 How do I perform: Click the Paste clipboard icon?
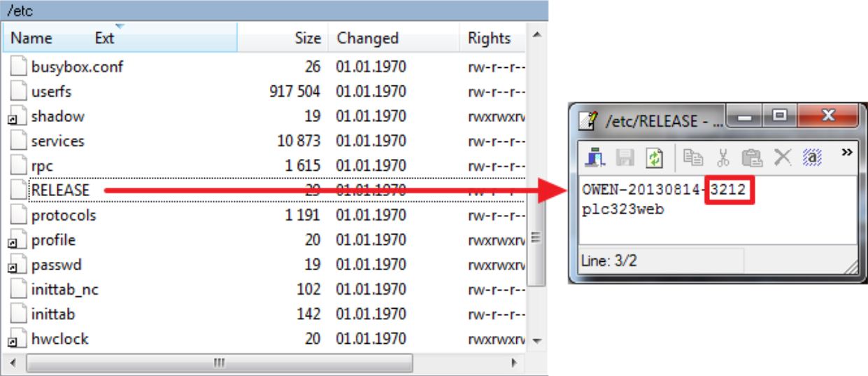pos(751,159)
